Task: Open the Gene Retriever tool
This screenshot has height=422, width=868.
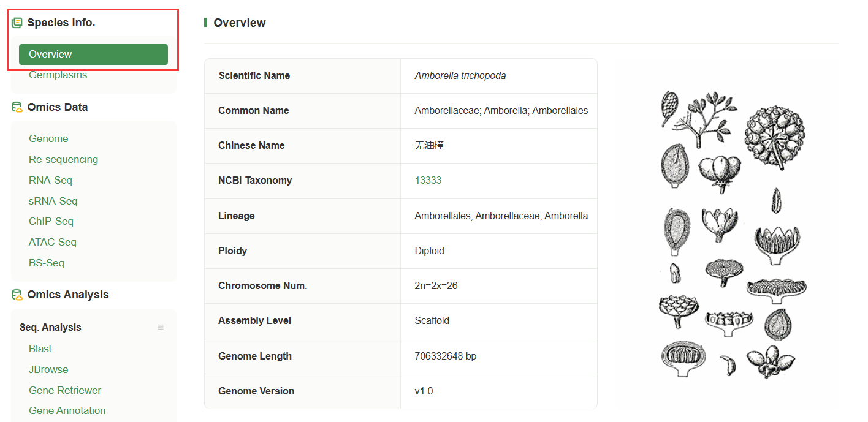Action: 65,390
